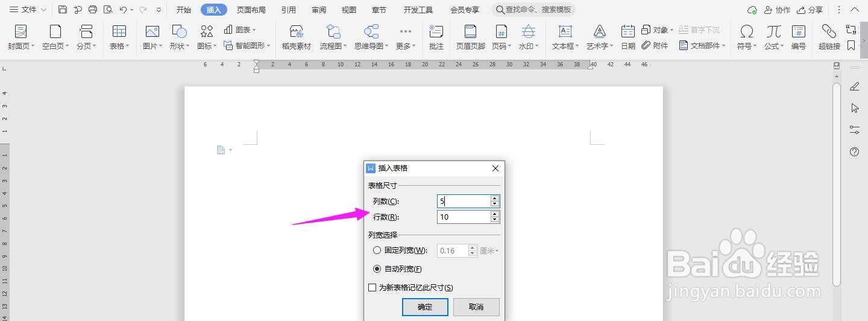Switch to the Home (开始) tab
The width and height of the screenshot is (868, 321).
pyautogui.click(x=184, y=10)
